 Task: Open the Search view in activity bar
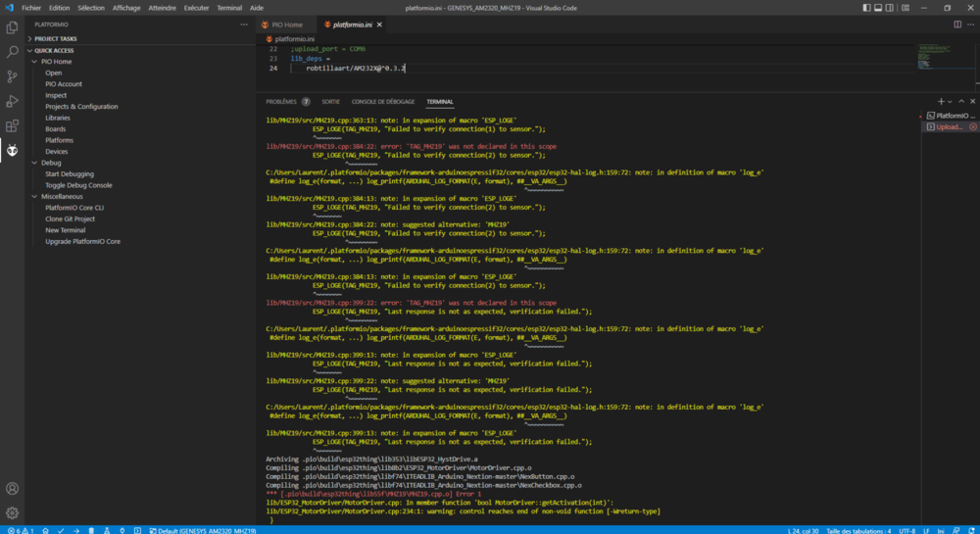(12, 52)
